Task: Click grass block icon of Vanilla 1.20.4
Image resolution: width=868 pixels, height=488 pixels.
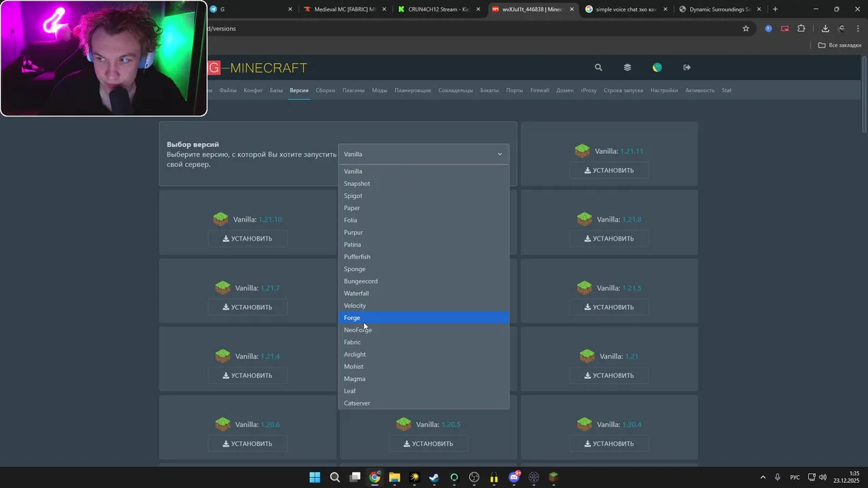Action: click(585, 424)
